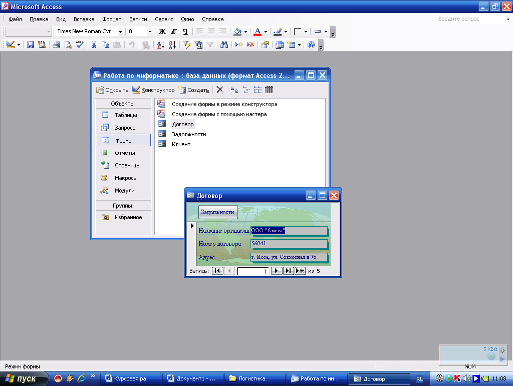
Task: Open the Вставка menu
Action: pos(84,19)
